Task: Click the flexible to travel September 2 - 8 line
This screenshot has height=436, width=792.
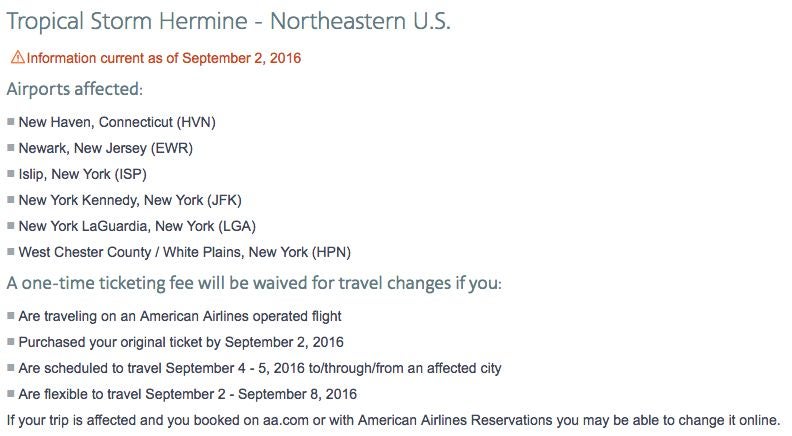Action: click(188, 394)
